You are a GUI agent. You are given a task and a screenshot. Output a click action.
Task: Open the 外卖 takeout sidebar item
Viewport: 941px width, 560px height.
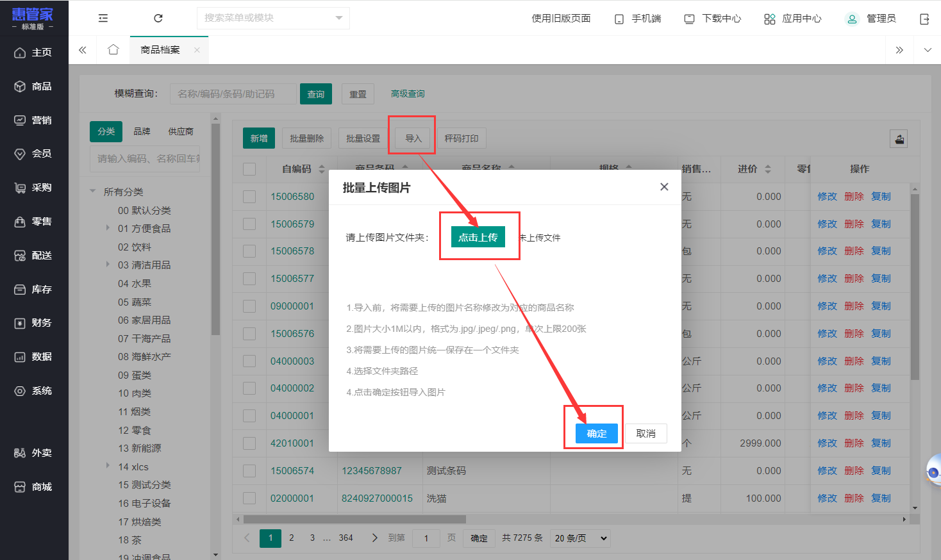34,453
